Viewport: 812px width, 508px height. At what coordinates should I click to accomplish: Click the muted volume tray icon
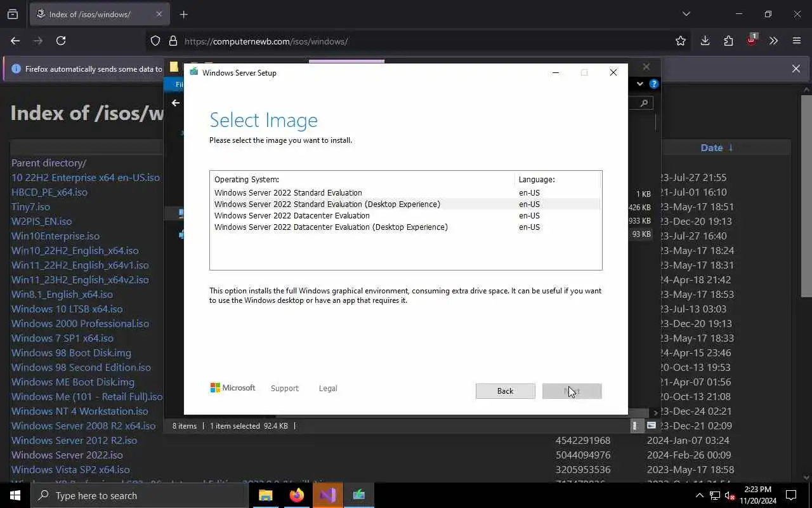pyautogui.click(x=730, y=495)
